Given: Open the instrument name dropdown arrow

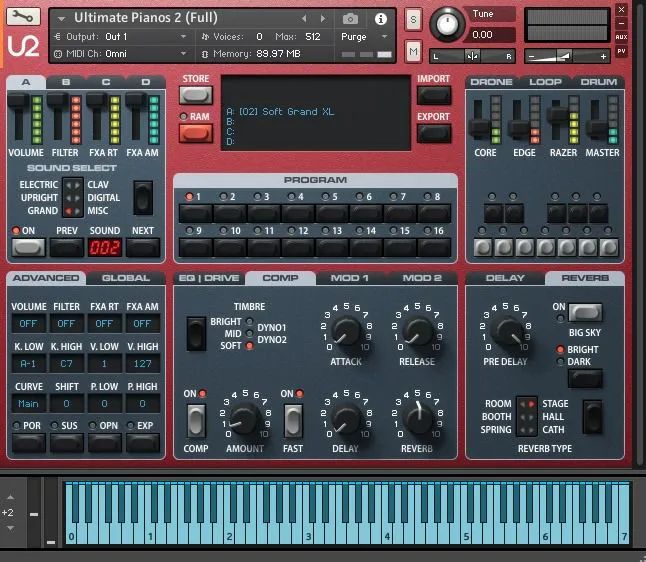Looking at the screenshot, I should coord(62,19).
